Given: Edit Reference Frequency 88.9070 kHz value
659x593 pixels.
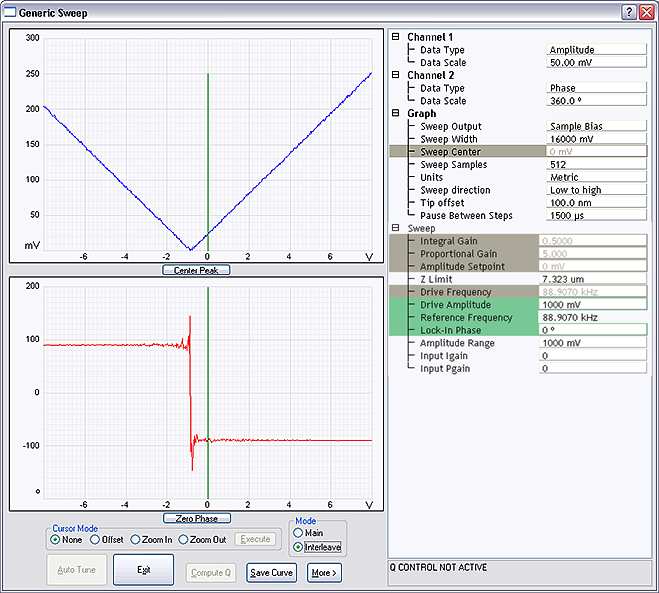Looking at the screenshot, I should click(593, 317).
